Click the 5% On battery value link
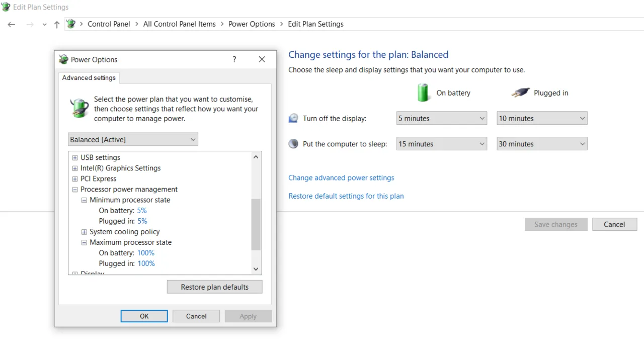 coord(141,210)
